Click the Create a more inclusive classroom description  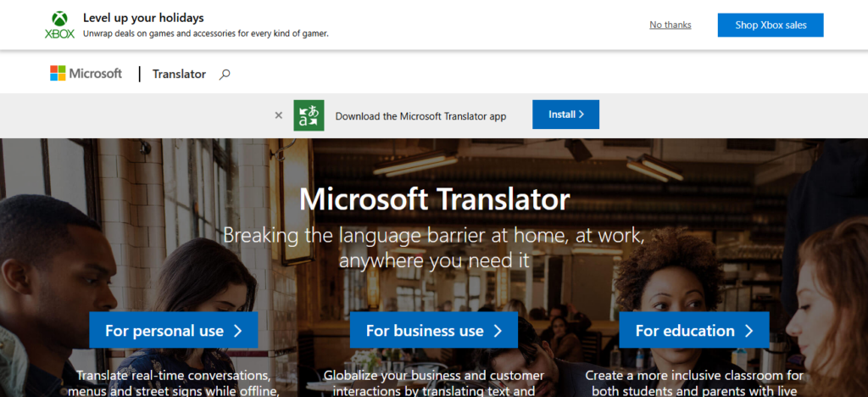pyautogui.click(x=694, y=383)
